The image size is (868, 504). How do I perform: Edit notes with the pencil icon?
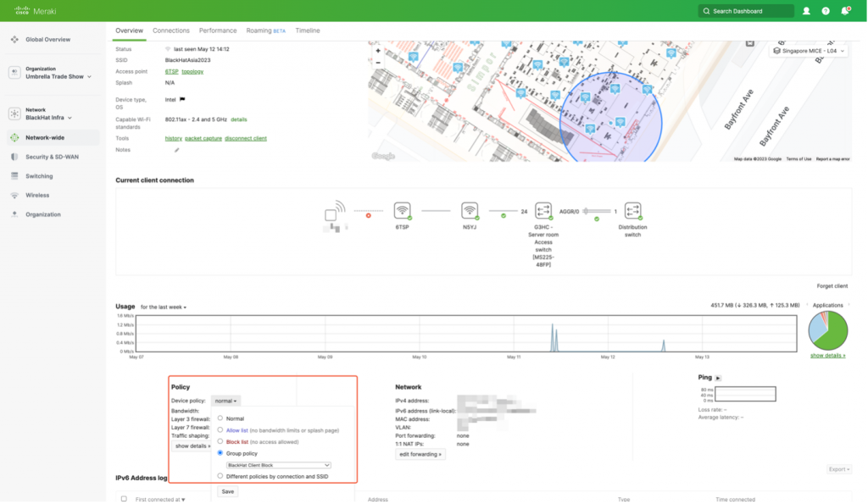tap(177, 150)
